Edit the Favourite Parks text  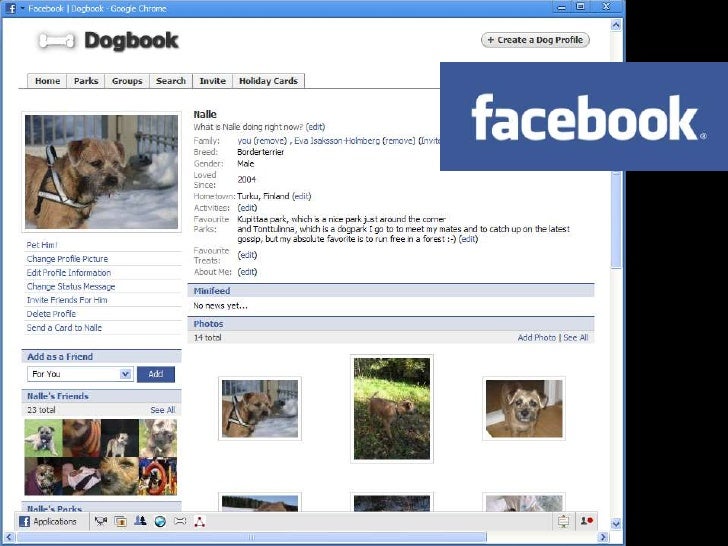[x=468, y=239]
